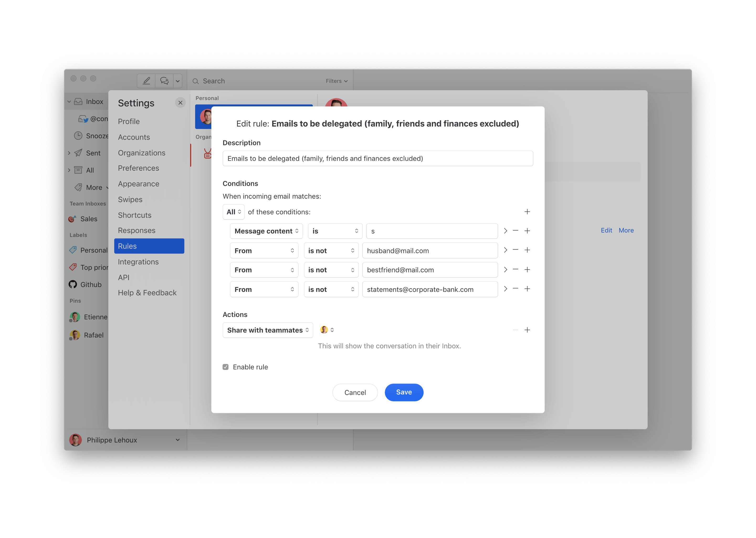Open the Message content field dropdown
This screenshot has width=756, height=538.
pyautogui.click(x=266, y=231)
